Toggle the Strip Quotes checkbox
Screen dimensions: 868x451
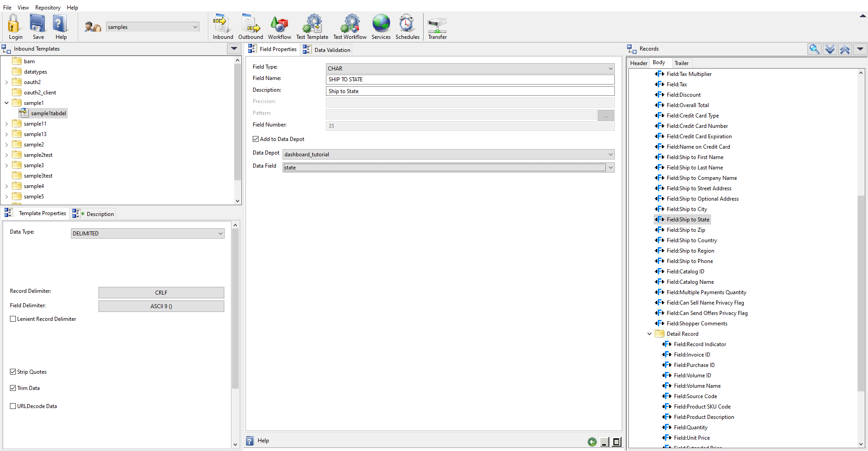click(x=13, y=372)
